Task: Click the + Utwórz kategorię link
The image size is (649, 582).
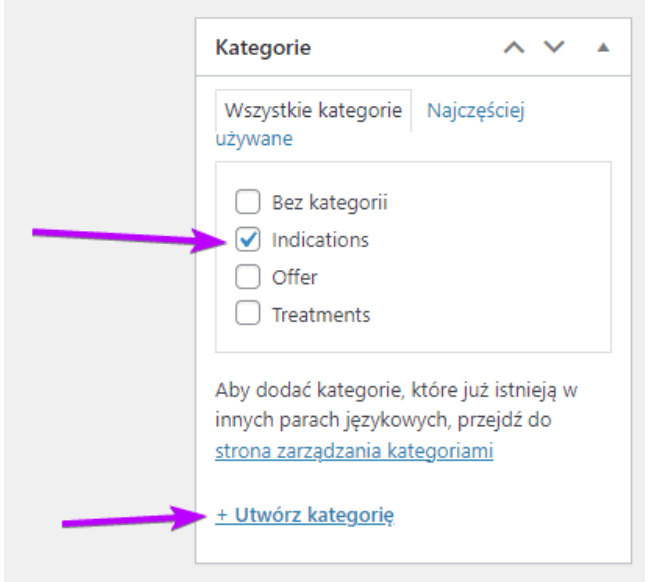Action: (x=305, y=515)
